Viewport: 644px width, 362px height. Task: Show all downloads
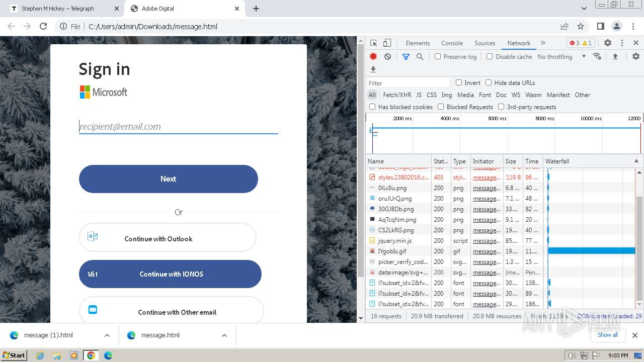click(x=607, y=335)
